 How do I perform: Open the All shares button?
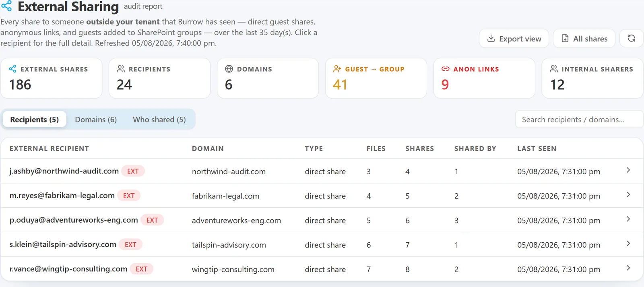[x=584, y=38]
